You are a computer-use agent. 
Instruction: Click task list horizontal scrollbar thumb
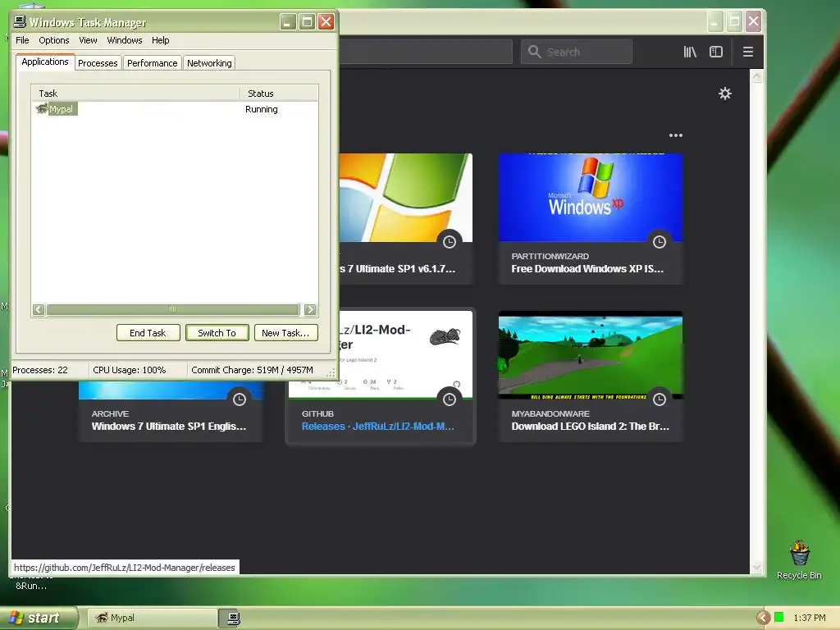(172, 309)
